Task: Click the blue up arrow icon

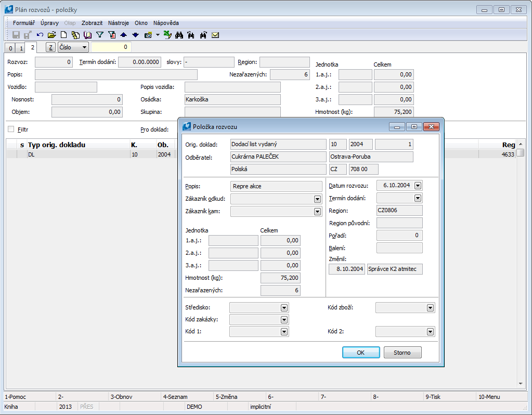Action: tap(123, 35)
